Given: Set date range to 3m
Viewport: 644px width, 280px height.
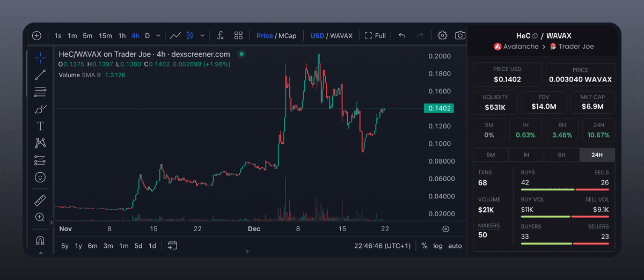Looking at the screenshot, I should tap(108, 246).
